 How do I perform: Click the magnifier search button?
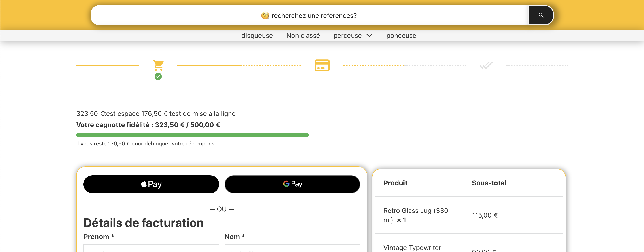pos(541,15)
